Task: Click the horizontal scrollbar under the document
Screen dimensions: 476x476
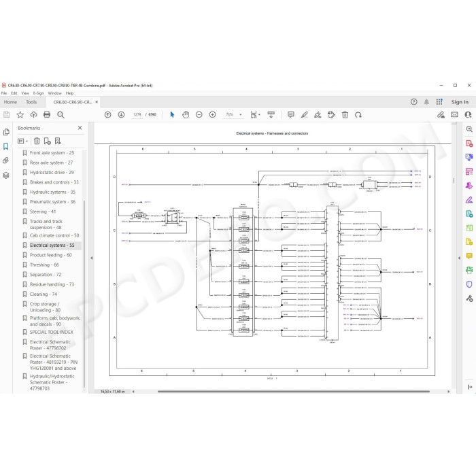Action: tap(294, 392)
